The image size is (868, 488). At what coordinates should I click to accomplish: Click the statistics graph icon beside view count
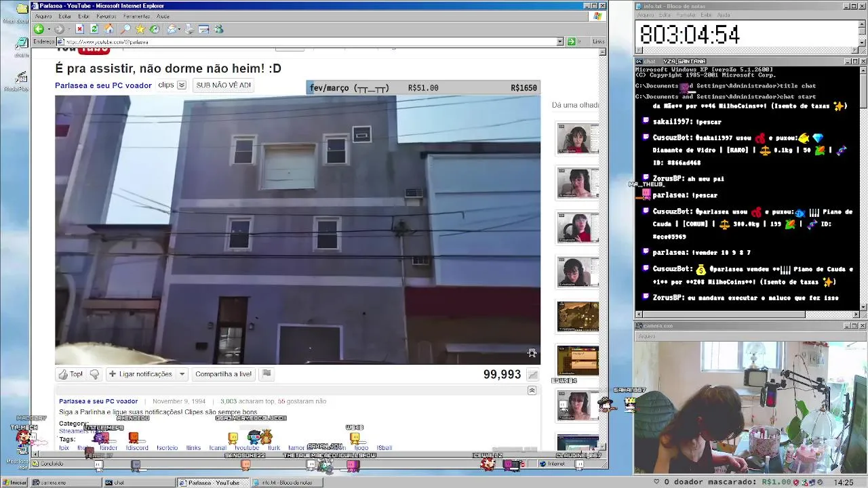(x=532, y=375)
